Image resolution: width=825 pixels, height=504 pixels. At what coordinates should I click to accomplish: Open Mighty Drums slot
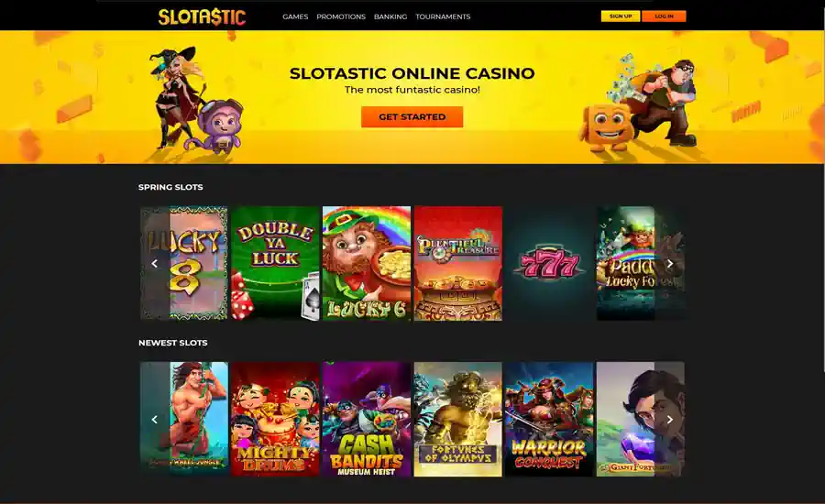coord(275,420)
